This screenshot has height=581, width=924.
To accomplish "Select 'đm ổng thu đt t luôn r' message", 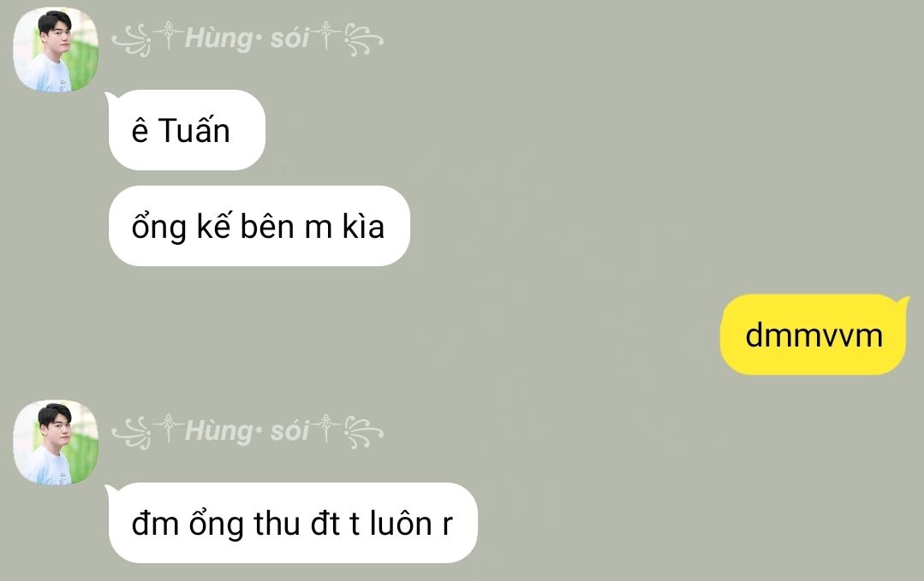I will click(291, 523).
